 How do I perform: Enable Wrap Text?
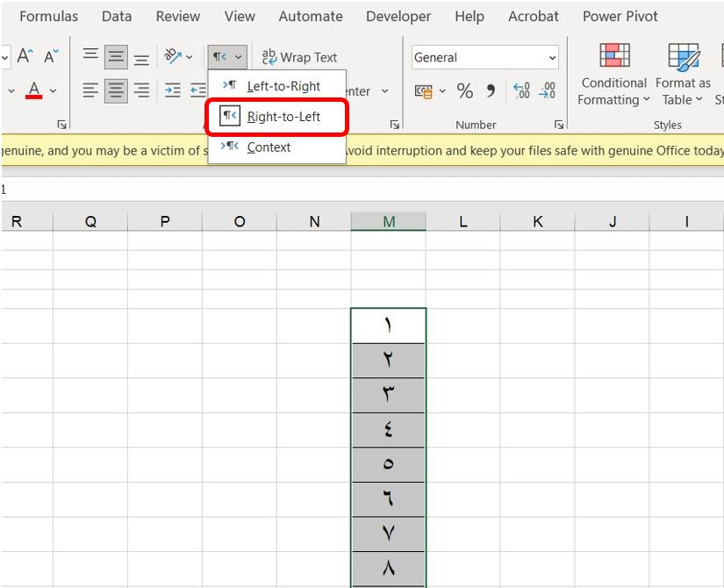299,57
